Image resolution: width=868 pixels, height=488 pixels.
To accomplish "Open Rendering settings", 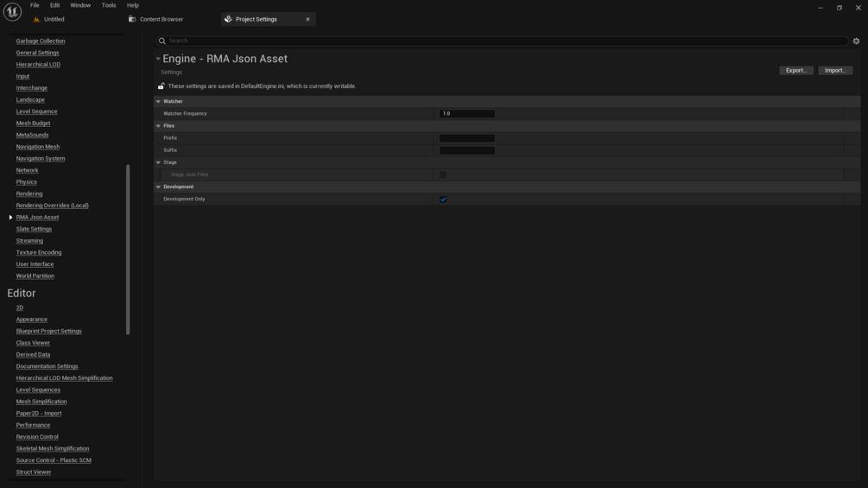I will (29, 193).
